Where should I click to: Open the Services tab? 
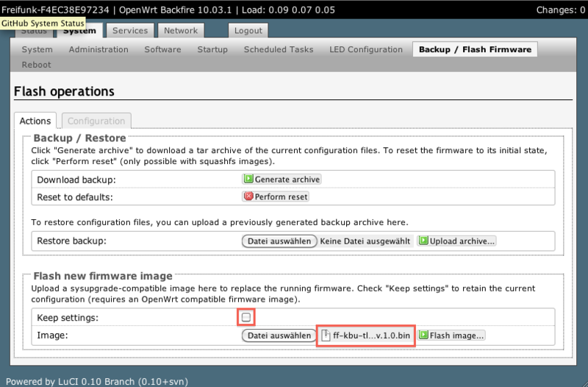coord(130,31)
